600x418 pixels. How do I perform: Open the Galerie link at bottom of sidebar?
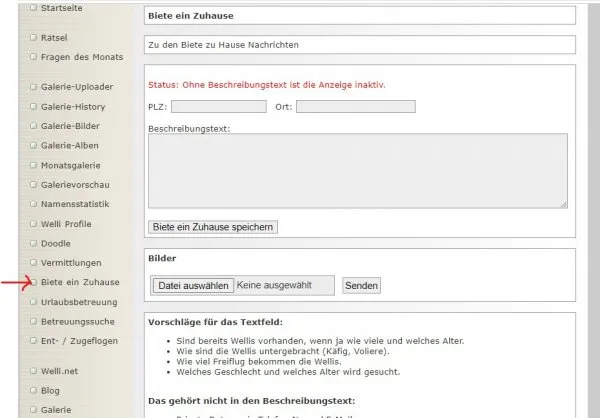pos(56,410)
